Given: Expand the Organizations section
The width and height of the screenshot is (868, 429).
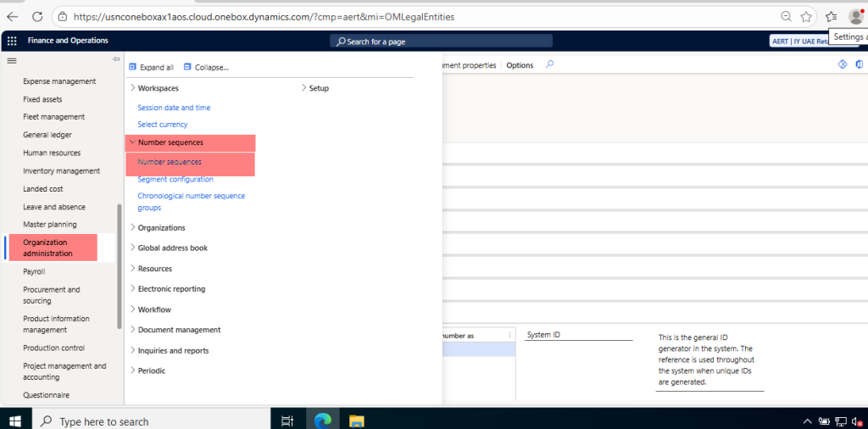Looking at the screenshot, I should pyautogui.click(x=133, y=227).
